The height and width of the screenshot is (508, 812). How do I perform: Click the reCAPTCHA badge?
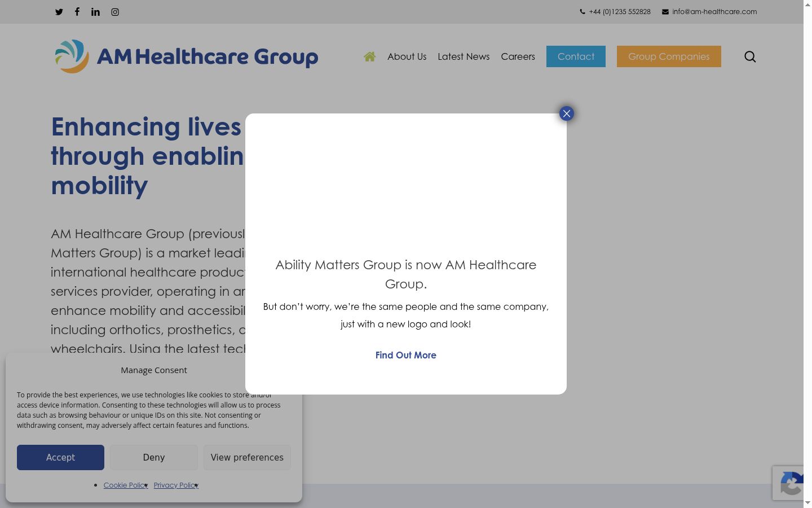coord(788,483)
